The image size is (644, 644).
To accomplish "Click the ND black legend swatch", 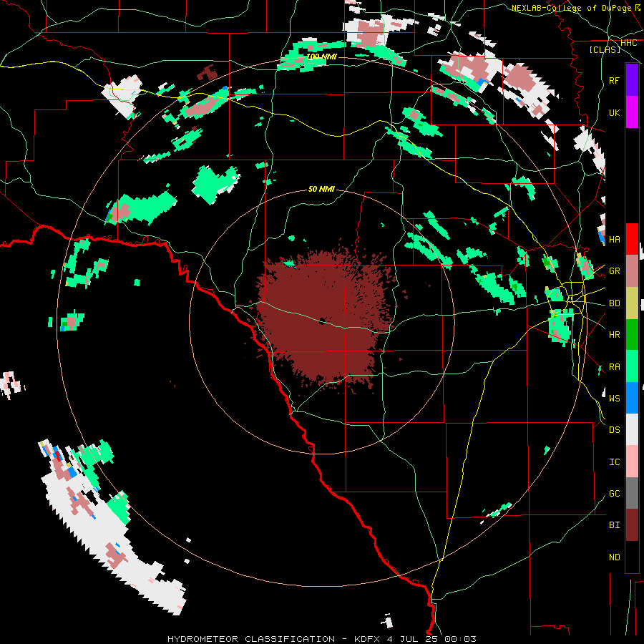I will coord(632,557).
